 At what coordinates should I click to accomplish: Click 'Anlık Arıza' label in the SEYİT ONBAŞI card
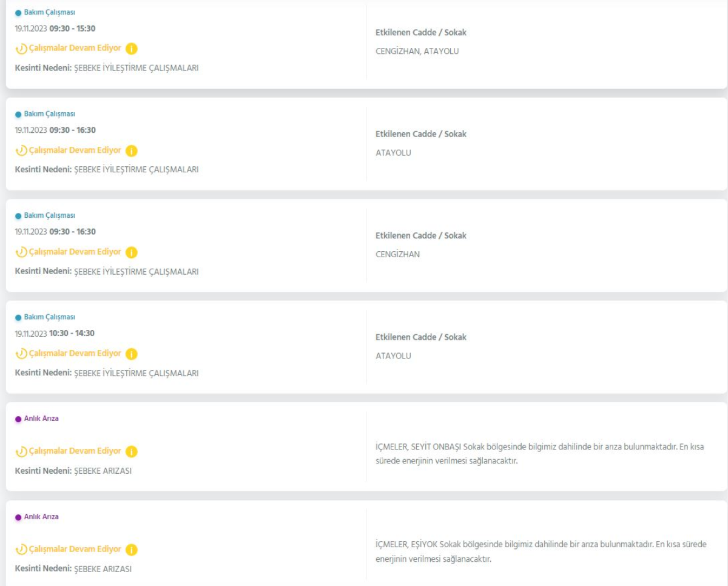point(42,419)
